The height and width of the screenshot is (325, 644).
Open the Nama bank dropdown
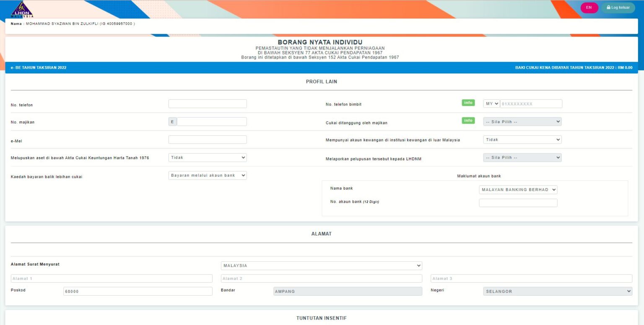pyautogui.click(x=518, y=189)
